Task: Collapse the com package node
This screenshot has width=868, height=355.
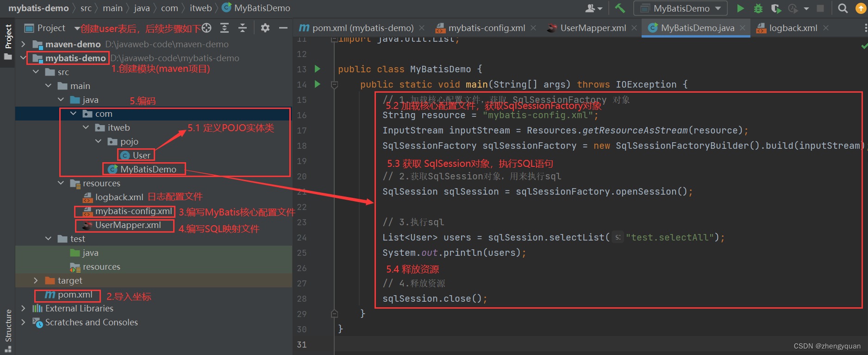Action: click(73, 114)
